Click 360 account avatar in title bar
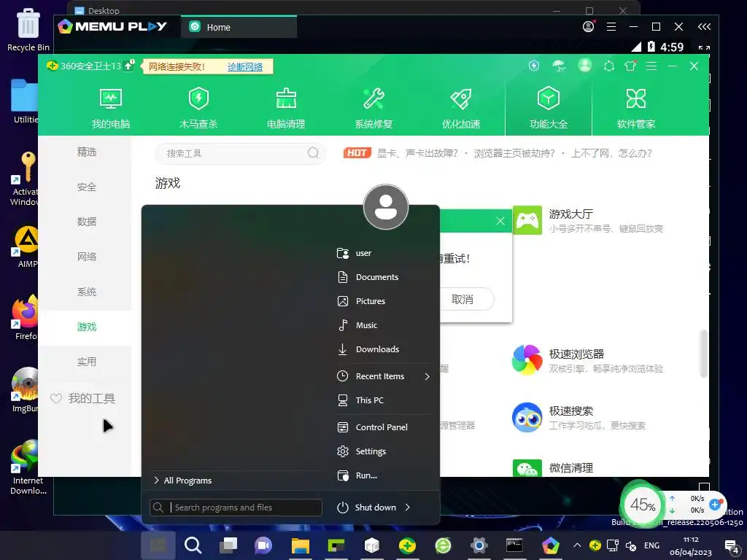This screenshot has height=560, width=747. pyautogui.click(x=585, y=65)
